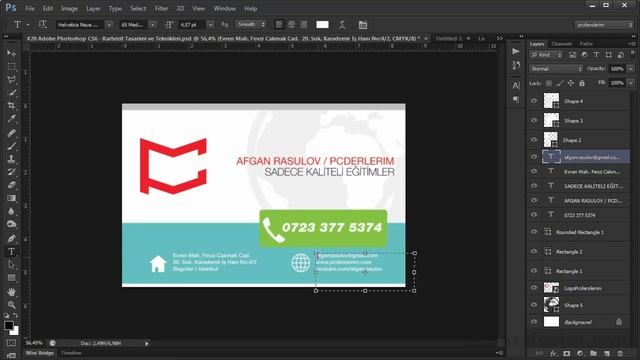
Task: Create warped text icon
Action: pos(342,25)
